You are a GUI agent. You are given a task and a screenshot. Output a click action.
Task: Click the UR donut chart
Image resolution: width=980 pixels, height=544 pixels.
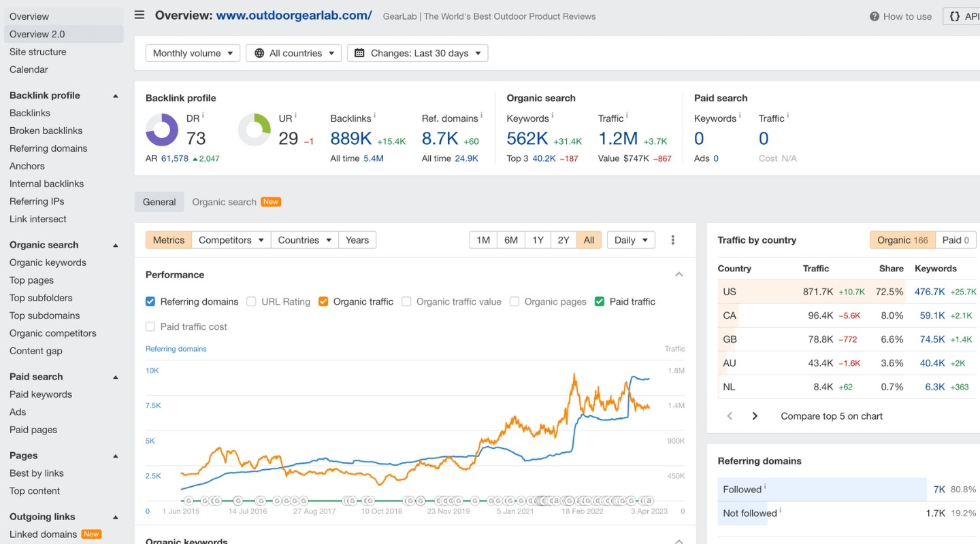[255, 130]
